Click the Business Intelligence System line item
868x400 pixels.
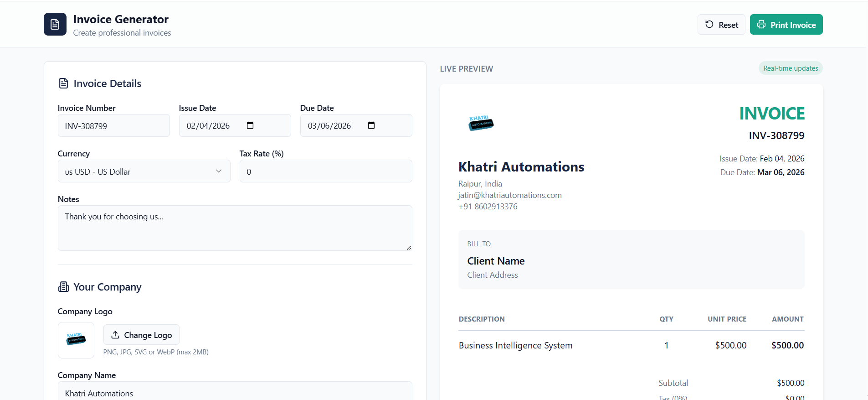pos(515,345)
